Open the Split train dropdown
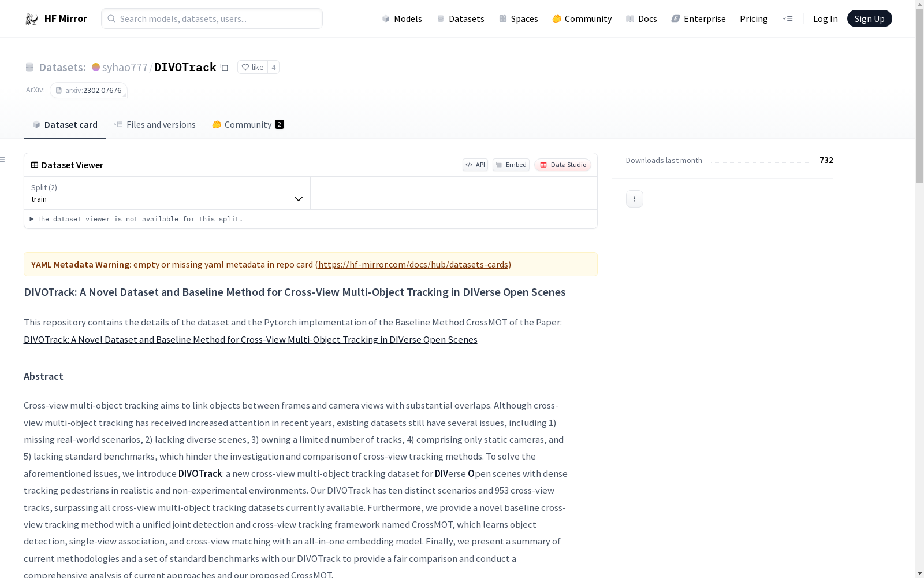924x578 pixels. click(x=167, y=193)
